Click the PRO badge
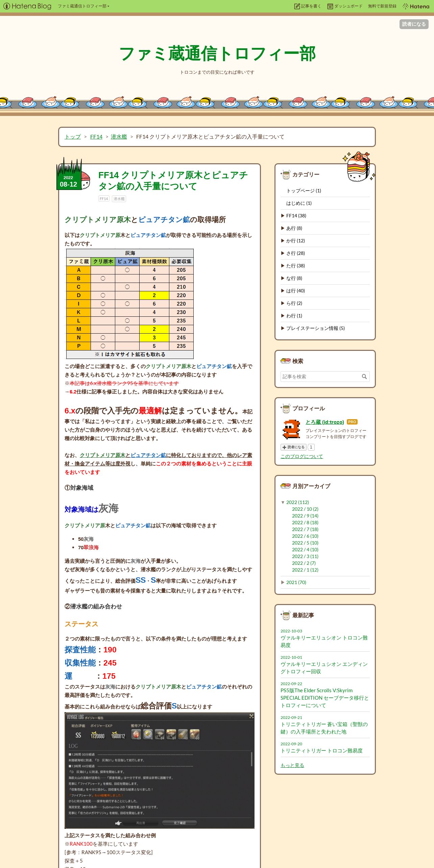Image resolution: width=434 pixels, height=868 pixels. click(352, 422)
